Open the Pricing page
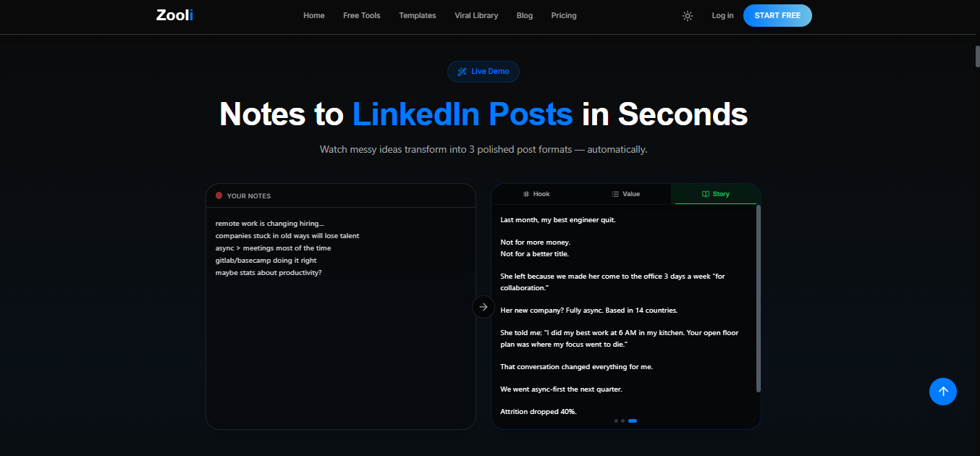 pos(564,15)
